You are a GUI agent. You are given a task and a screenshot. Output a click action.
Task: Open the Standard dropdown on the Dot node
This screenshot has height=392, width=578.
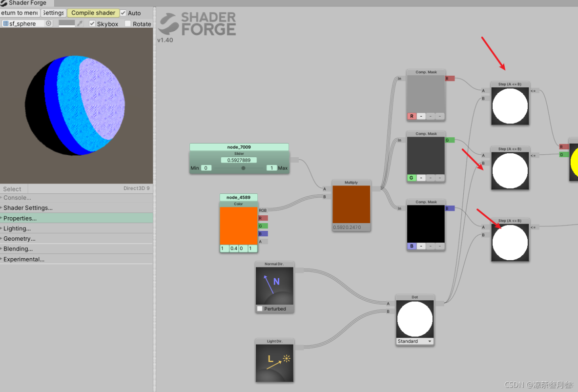click(414, 341)
